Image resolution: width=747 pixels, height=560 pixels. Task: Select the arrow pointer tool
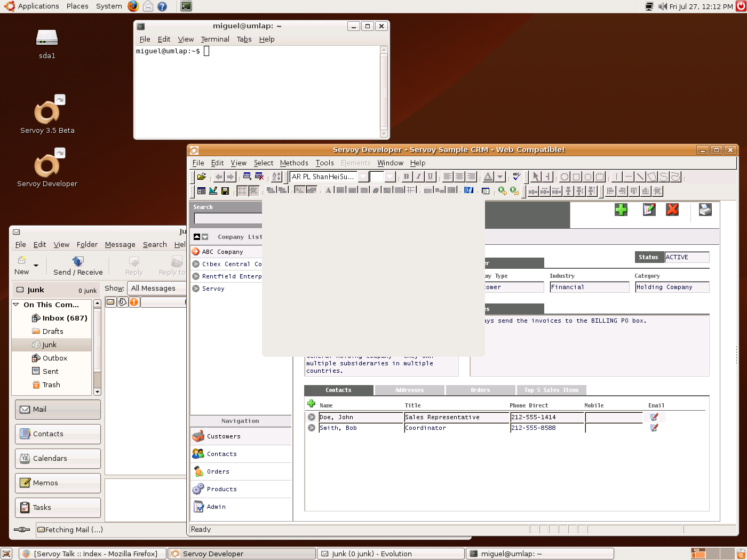tap(536, 177)
